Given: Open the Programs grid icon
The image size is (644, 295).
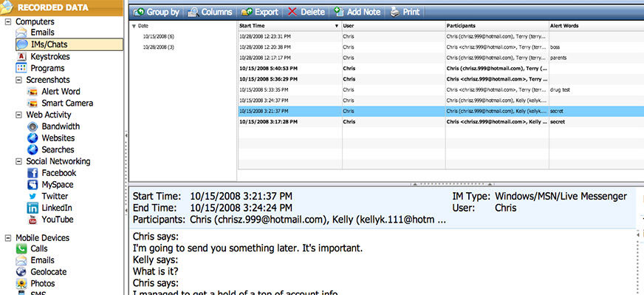Looking at the screenshot, I should click(21, 68).
